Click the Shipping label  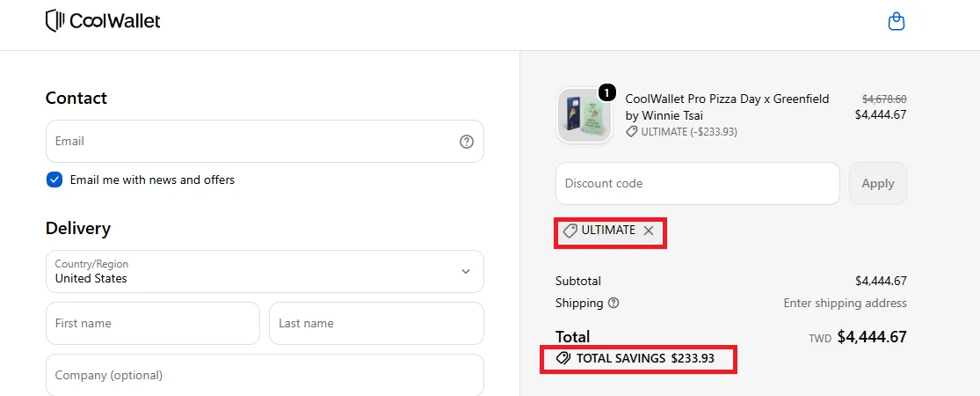pos(579,304)
